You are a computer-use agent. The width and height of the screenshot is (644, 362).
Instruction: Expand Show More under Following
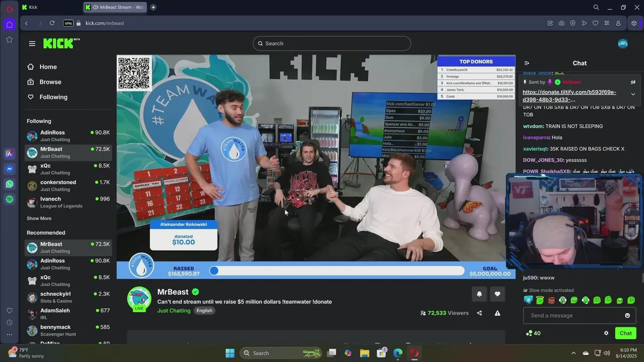point(39,218)
